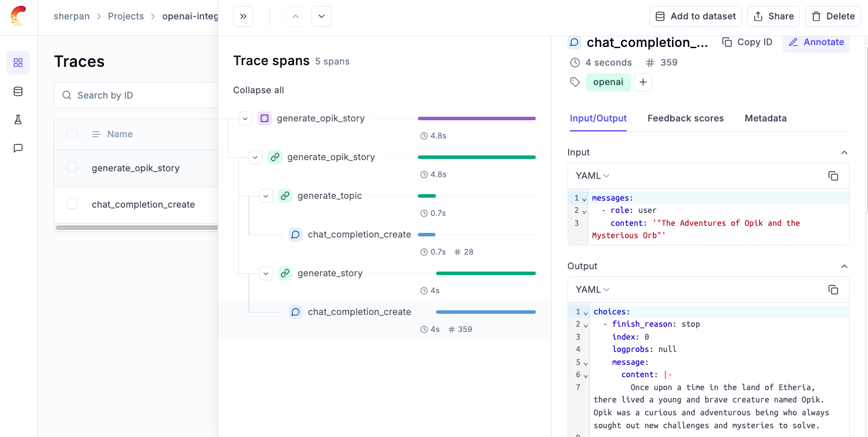Open the YAML format dropdown for Input
This screenshot has height=437, width=868.
coord(591,175)
